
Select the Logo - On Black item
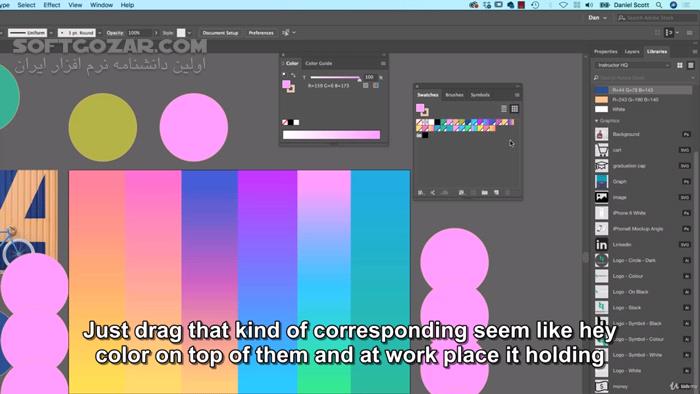click(x=643, y=292)
